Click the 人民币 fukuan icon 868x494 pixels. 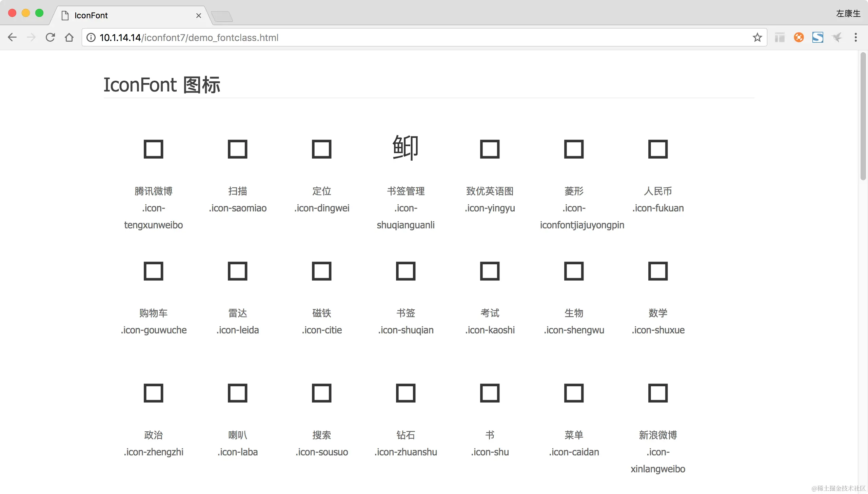[x=658, y=149]
